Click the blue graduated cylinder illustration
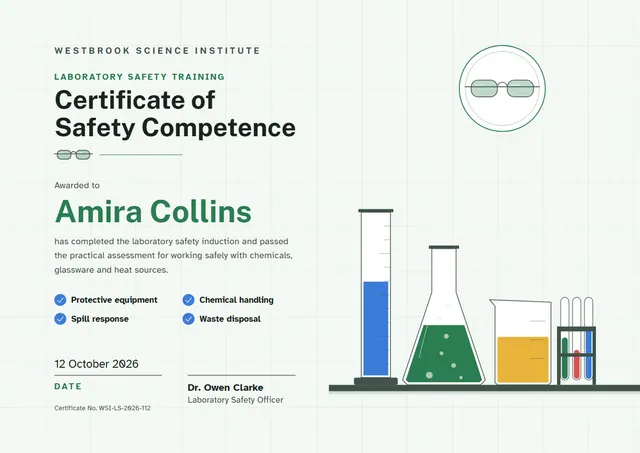The height and width of the screenshot is (453, 640). tap(376, 298)
